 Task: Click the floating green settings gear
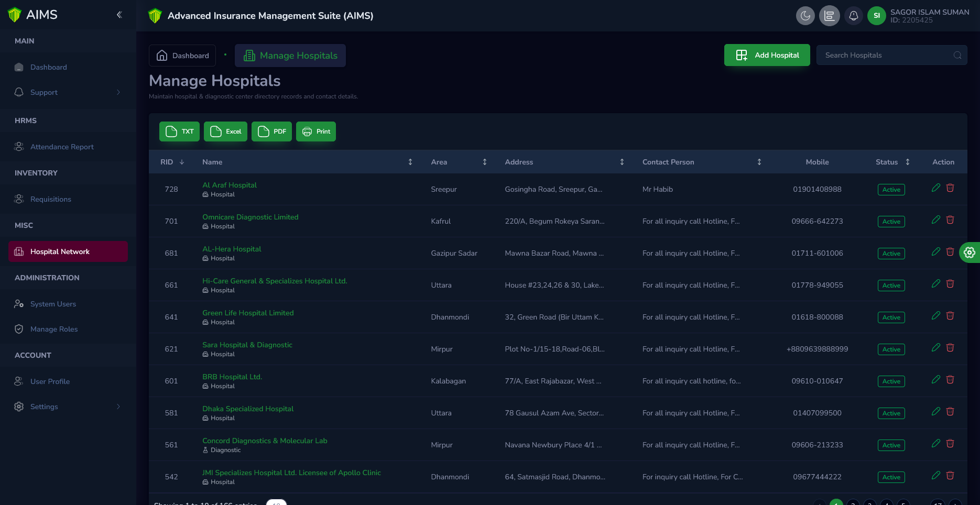970,252
